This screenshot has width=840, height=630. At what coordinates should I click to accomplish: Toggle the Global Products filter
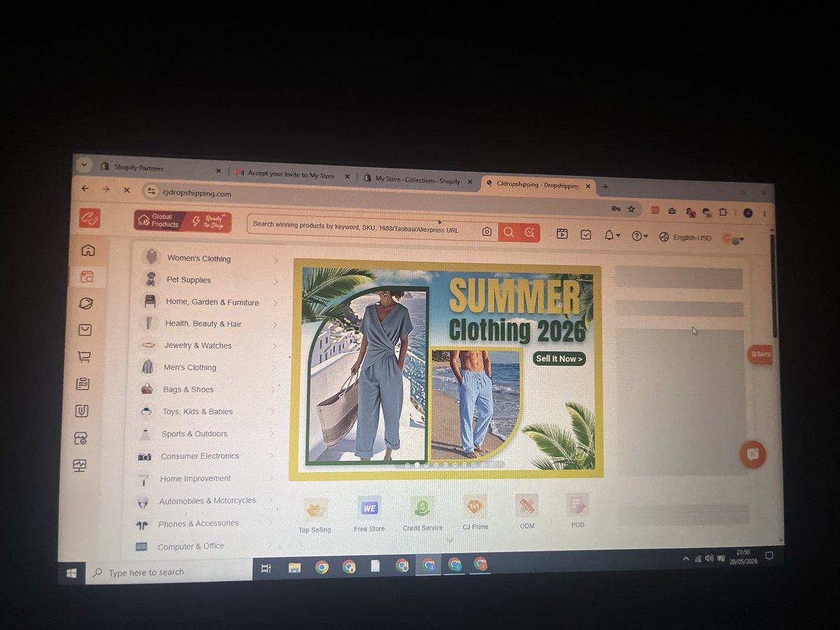(158, 220)
